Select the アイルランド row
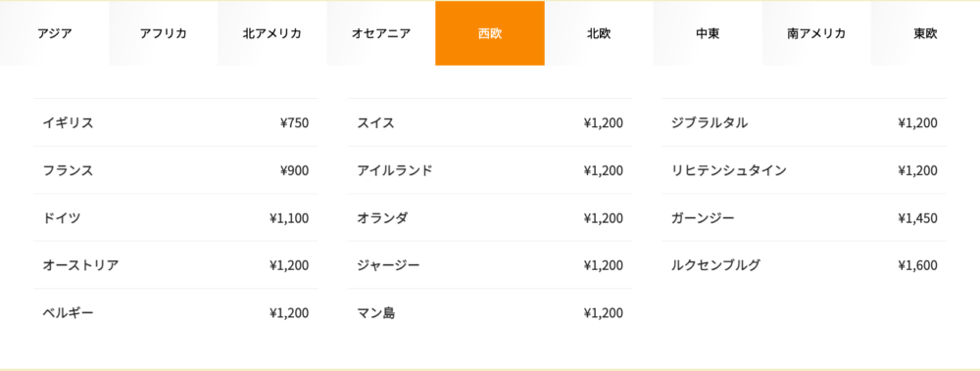This screenshot has height=371, width=980. click(x=490, y=170)
